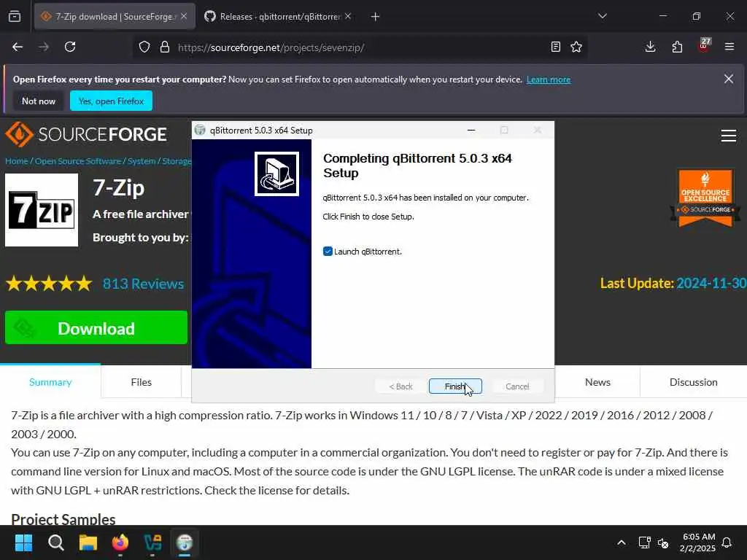Dismiss the Firefox startup notification bar
The image size is (747, 560).
(729, 79)
